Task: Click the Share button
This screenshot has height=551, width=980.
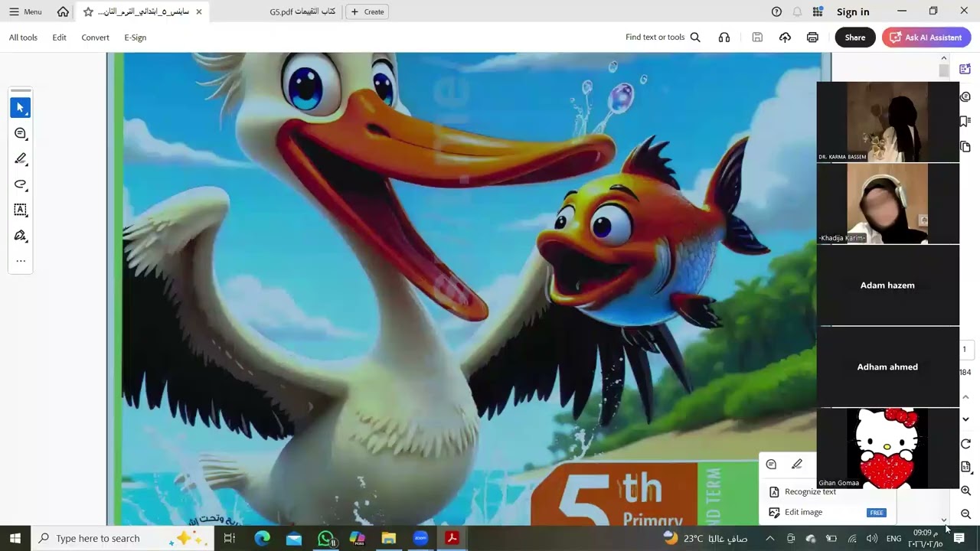Action: click(x=855, y=37)
